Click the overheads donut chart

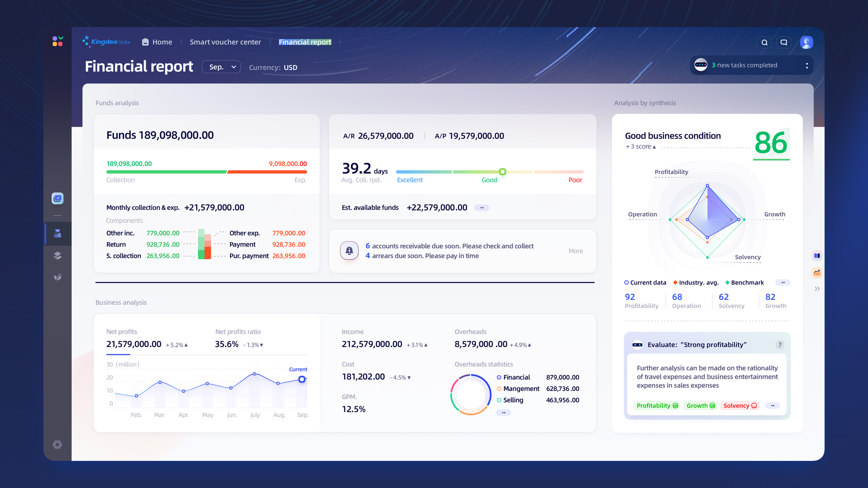click(470, 394)
